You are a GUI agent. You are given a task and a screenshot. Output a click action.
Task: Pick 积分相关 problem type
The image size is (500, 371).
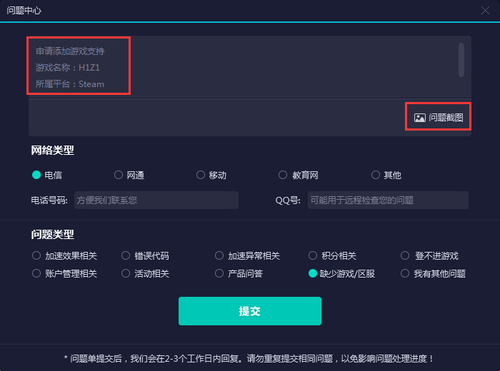click(x=313, y=256)
